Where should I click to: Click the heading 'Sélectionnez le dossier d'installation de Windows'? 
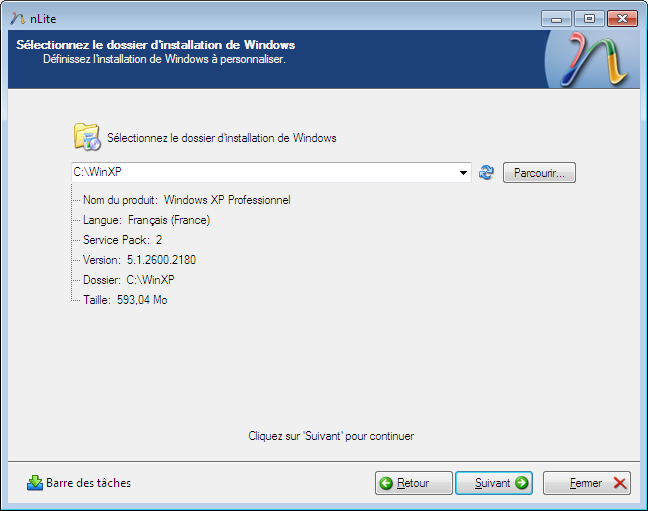155,45
